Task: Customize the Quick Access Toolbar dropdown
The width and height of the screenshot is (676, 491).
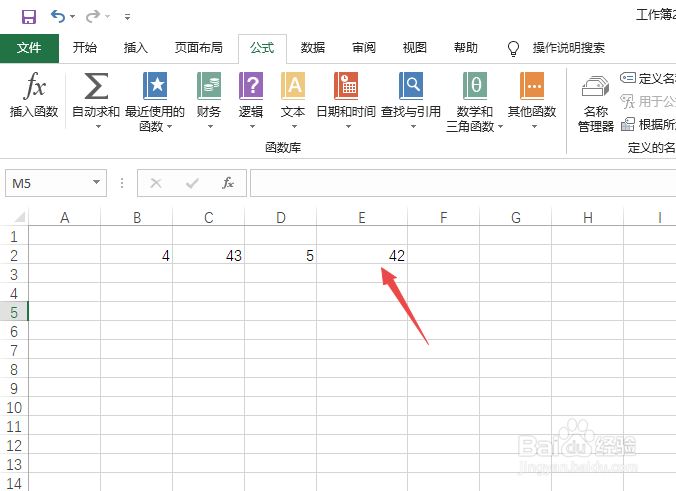Action: pyautogui.click(x=127, y=17)
